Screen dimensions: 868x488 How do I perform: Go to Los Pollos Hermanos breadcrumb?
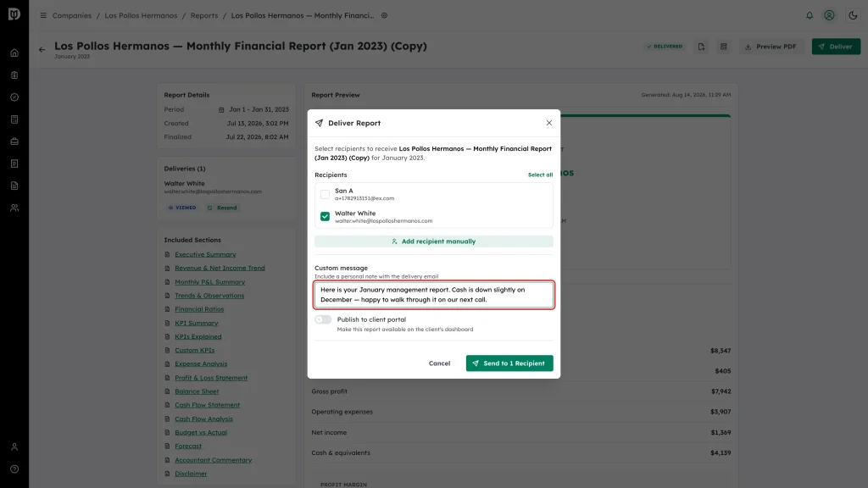pyautogui.click(x=141, y=15)
